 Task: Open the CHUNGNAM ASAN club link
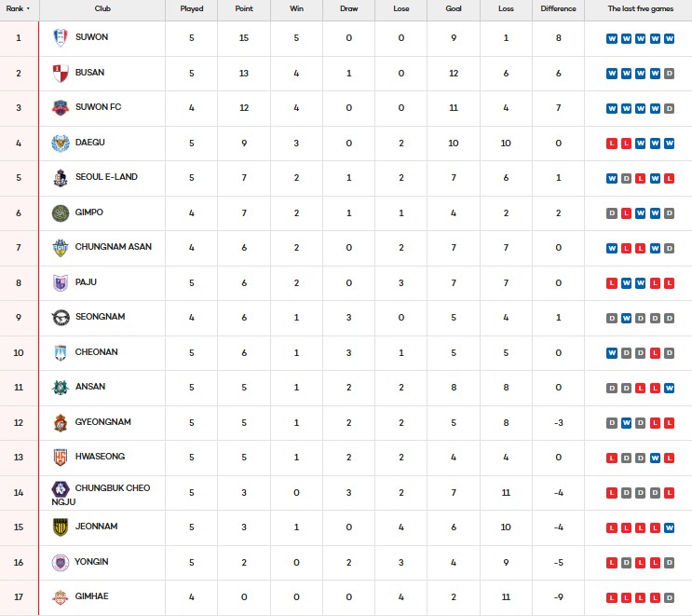114,247
